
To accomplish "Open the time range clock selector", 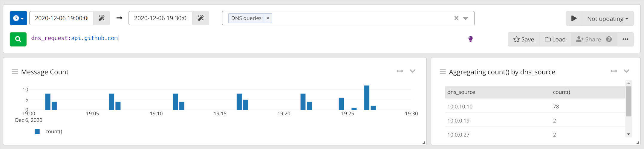I will click(x=18, y=18).
